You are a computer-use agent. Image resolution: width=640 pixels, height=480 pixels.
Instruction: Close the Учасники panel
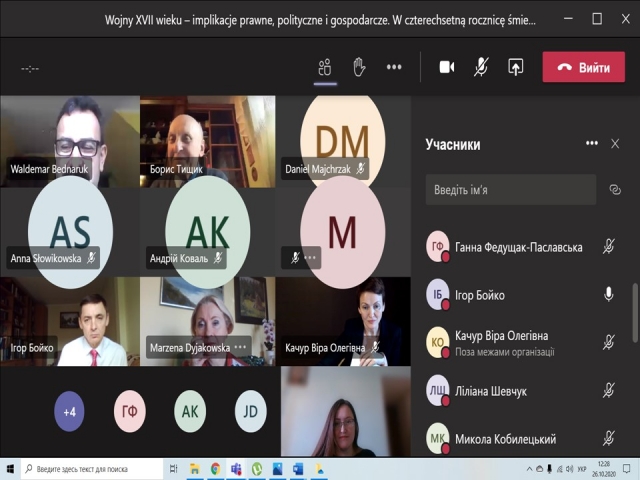[x=615, y=144]
